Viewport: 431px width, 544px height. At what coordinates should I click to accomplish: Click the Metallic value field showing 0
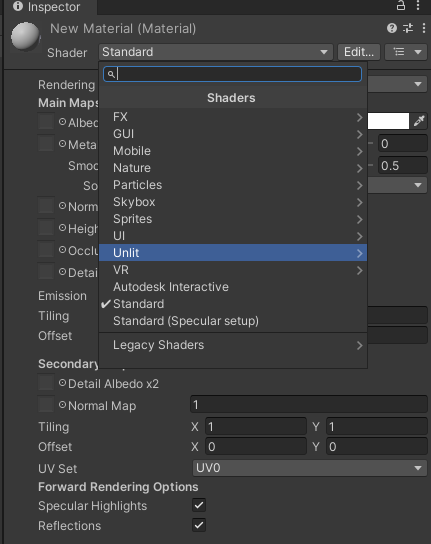(x=403, y=144)
